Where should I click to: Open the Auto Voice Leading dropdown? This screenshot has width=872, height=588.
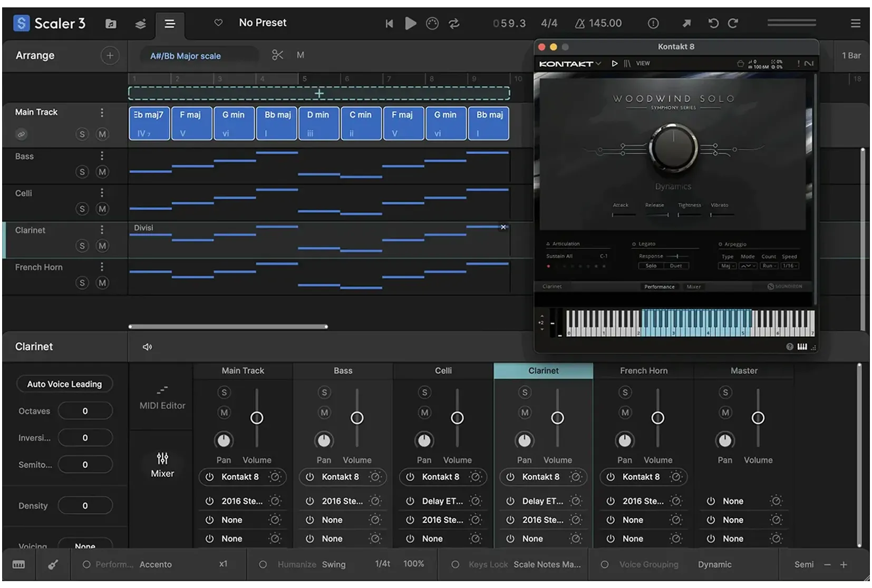64,384
